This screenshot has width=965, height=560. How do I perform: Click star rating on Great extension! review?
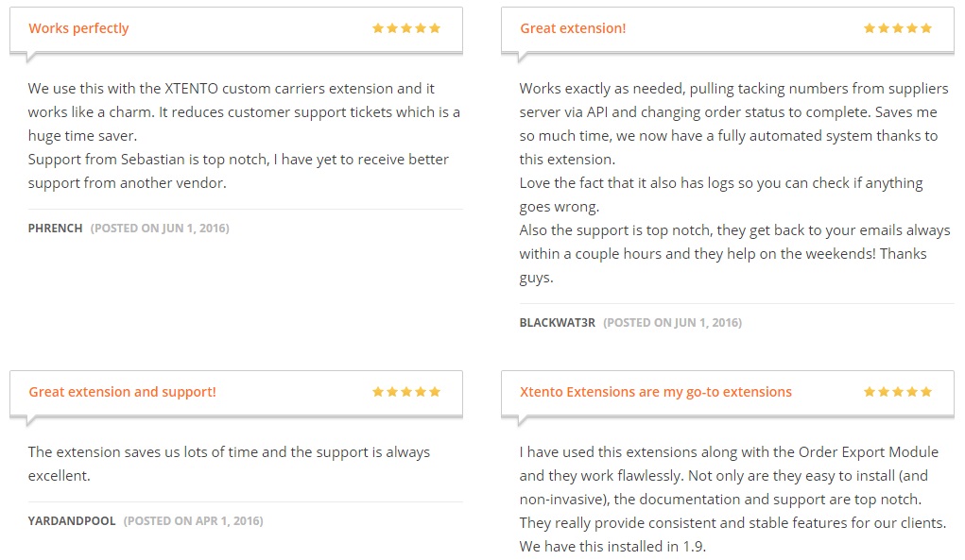pyautogui.click(x=897, y=28)
